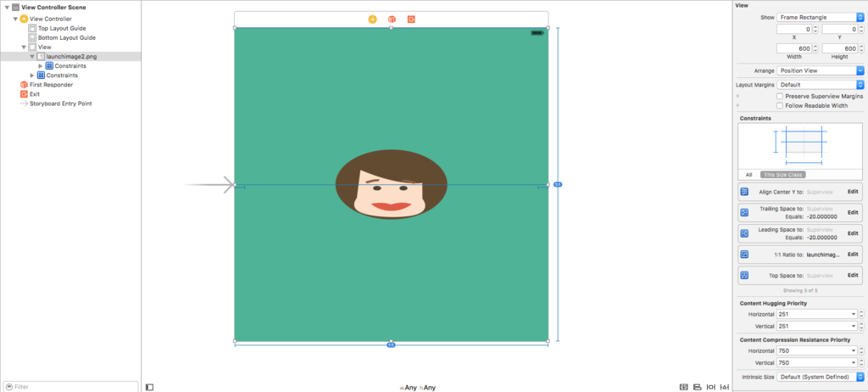Open the Resolve Auto Layout Issues button
Image resolution: width=868 pixels, height=392 pixels.
tap(724, 387)
